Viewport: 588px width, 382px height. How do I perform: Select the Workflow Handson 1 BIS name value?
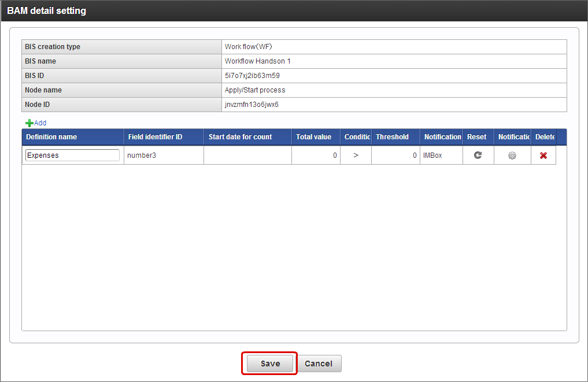258,61
